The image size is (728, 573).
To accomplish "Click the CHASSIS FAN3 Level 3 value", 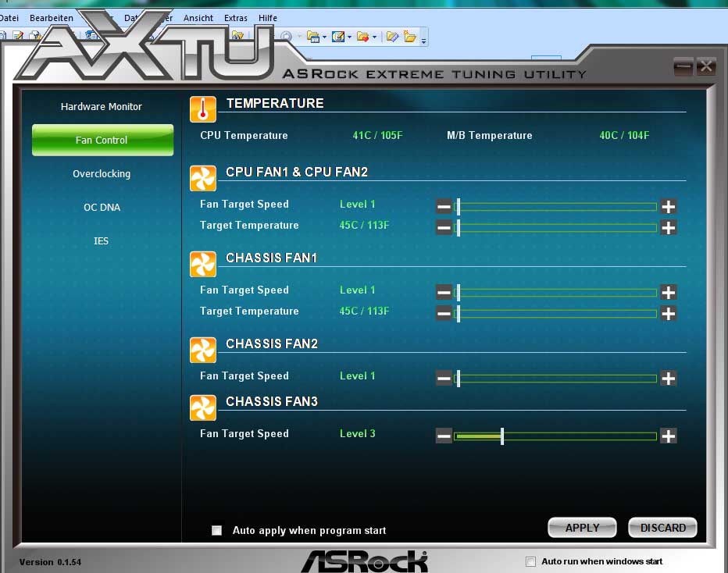I will (x=357, y=434).
